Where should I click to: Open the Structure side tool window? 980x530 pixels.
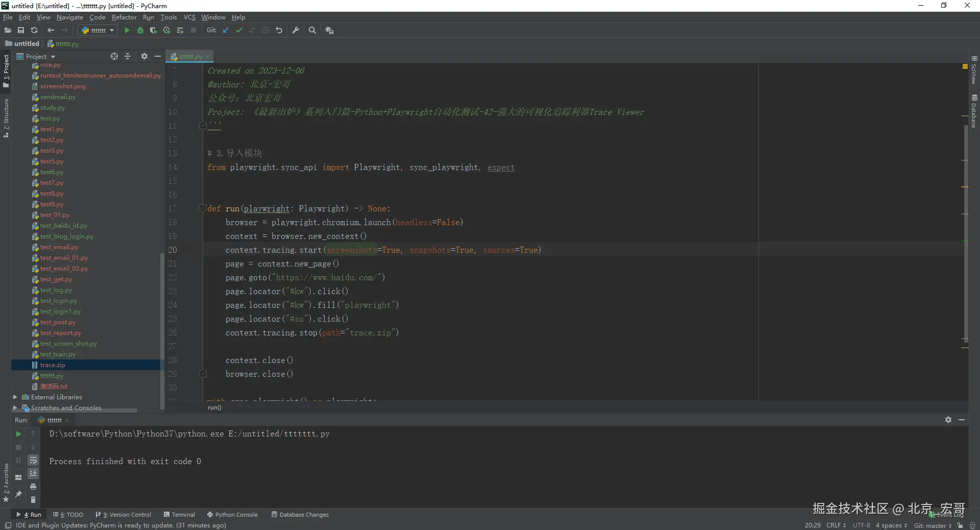[x=6, y=118]
